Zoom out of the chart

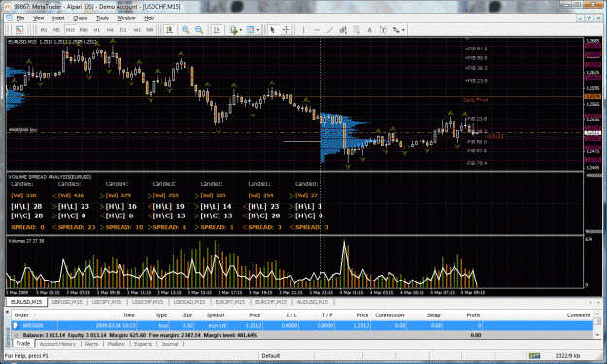[x=199, y=30]
